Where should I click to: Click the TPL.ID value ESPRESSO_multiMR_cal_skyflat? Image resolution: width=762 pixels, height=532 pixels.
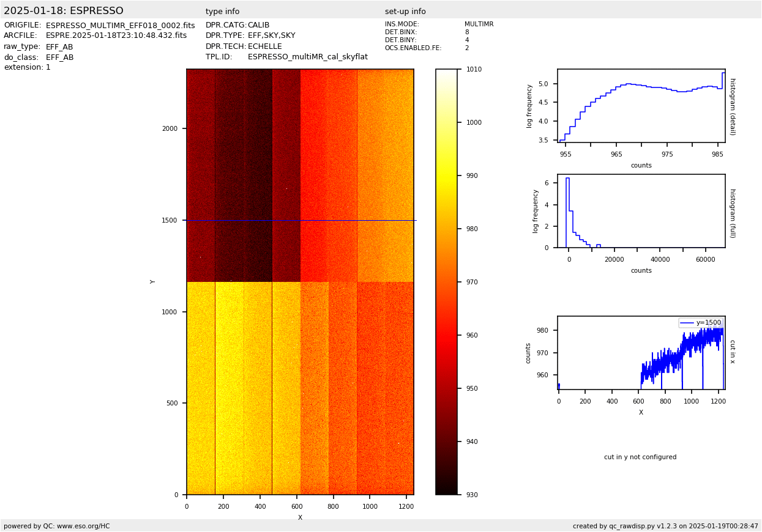[307, 57]
